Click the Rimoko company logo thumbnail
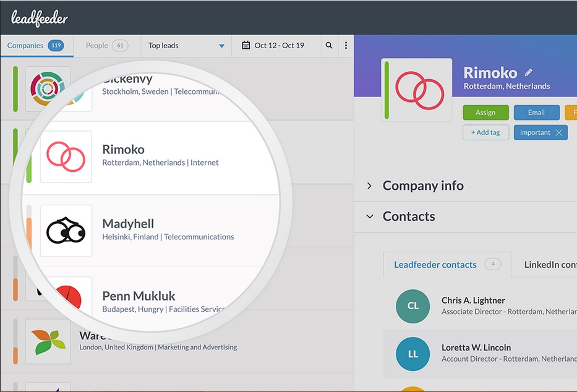 point(66,156)
